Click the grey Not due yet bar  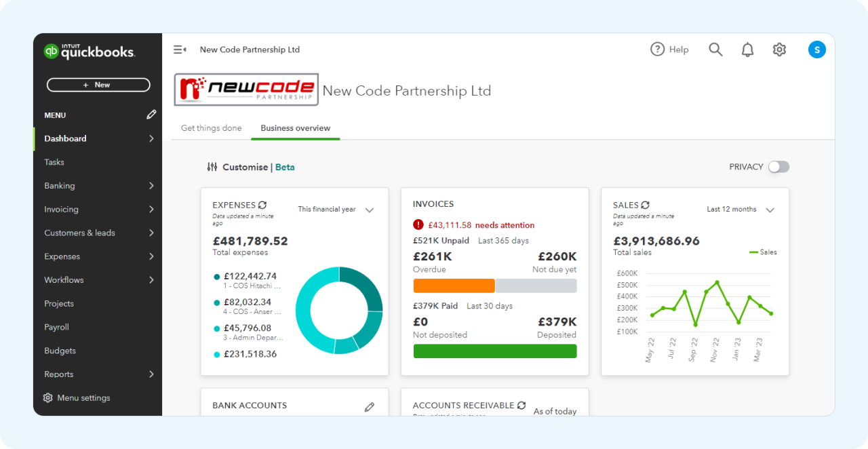(536, 286)
